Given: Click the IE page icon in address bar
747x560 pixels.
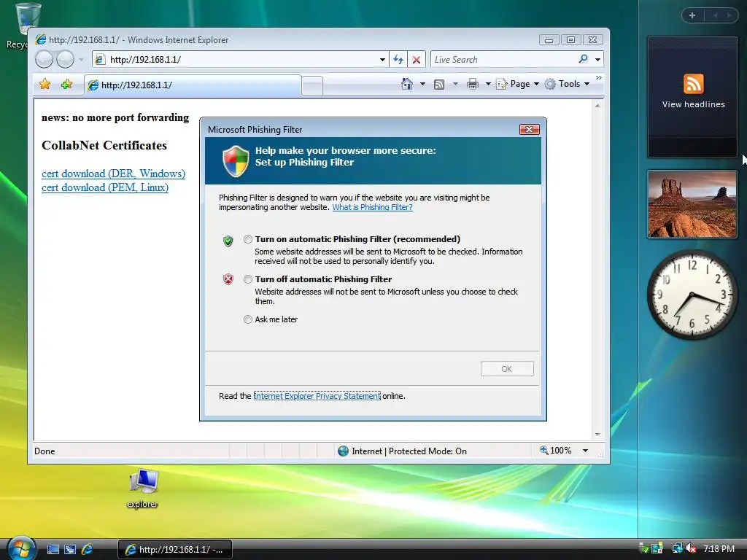Looking at the screenshot, I should click(100, 60).
